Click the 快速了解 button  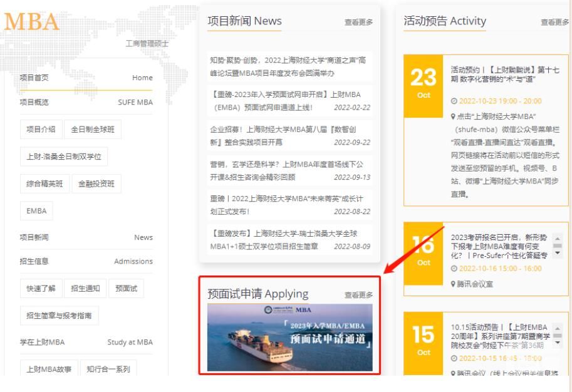click(x=41, y=289)
